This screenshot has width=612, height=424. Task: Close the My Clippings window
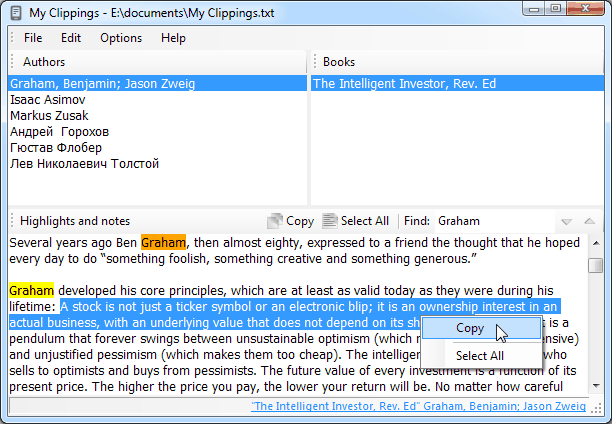585,8
